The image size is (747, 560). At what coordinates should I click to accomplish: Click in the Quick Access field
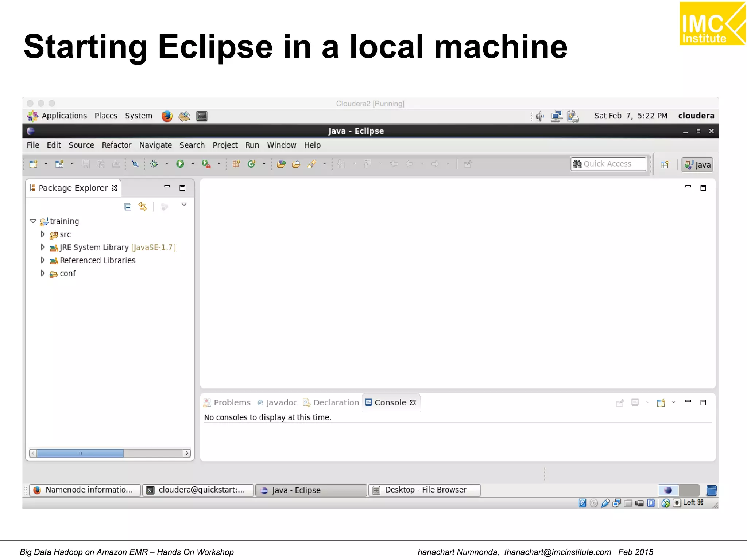coord(608,164)
